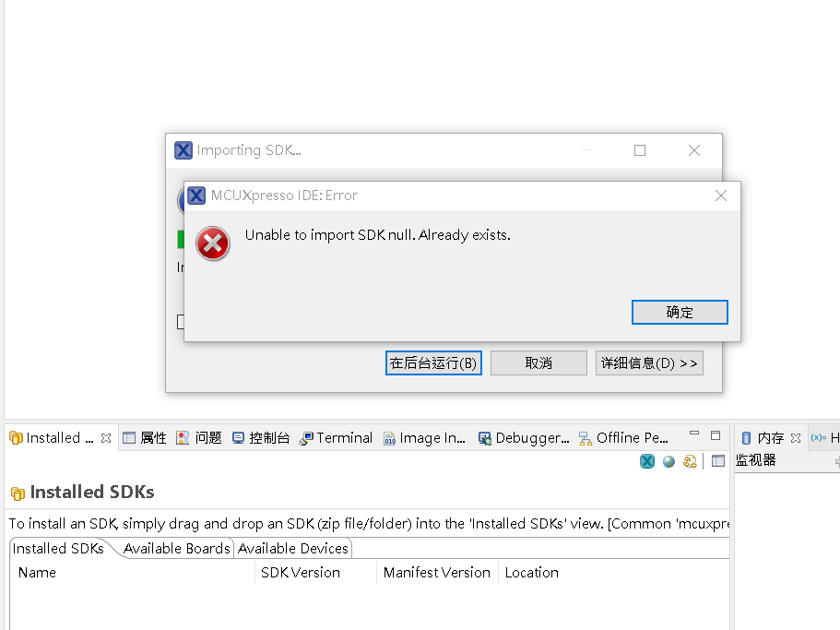This screenshot has height=630, width=840.
Task: Click the table layout icon in view toolbar
Action: pos(718,460)
